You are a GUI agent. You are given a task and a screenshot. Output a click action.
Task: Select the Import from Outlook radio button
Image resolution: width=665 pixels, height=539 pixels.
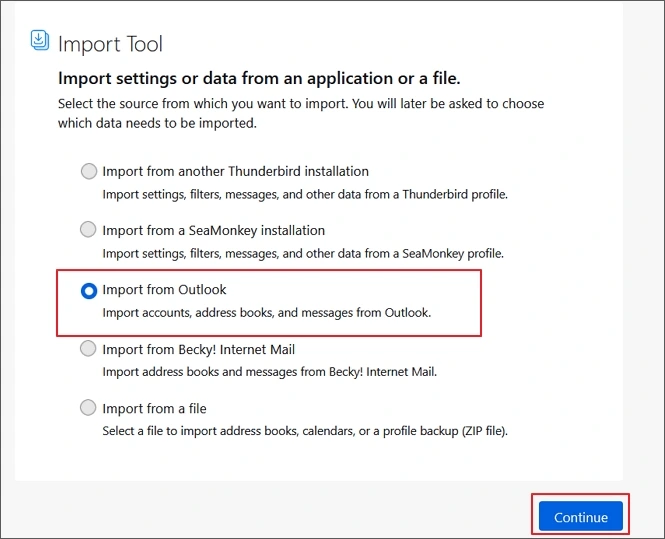89,290
